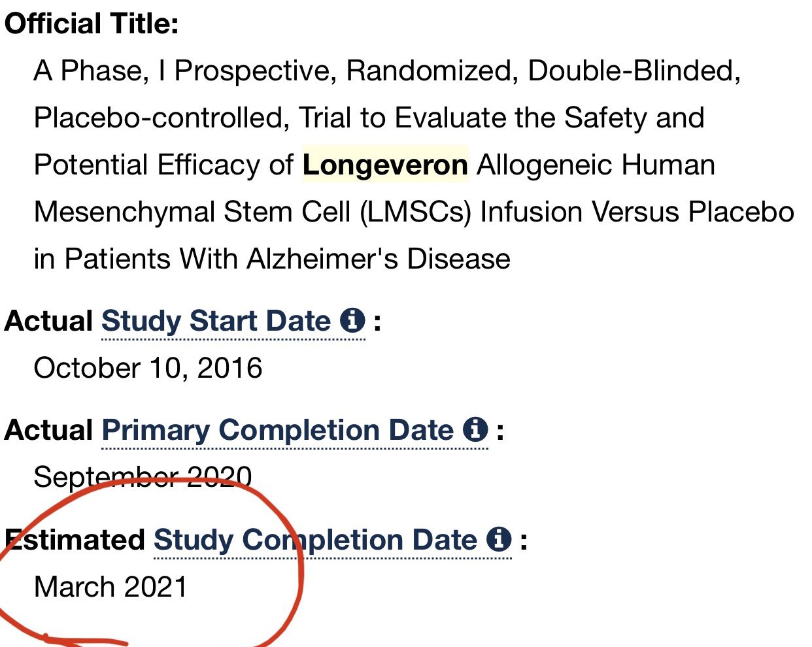Select the September 2020 completion value
Image resolution: width=812 pixels, height=647 pixels.
coord(143,477)
